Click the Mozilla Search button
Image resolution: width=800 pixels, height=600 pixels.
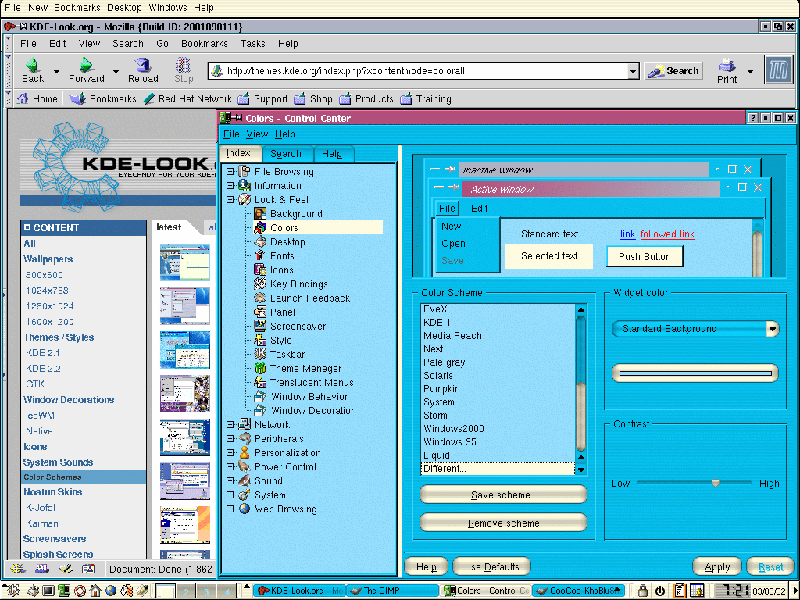pos(673,71)
